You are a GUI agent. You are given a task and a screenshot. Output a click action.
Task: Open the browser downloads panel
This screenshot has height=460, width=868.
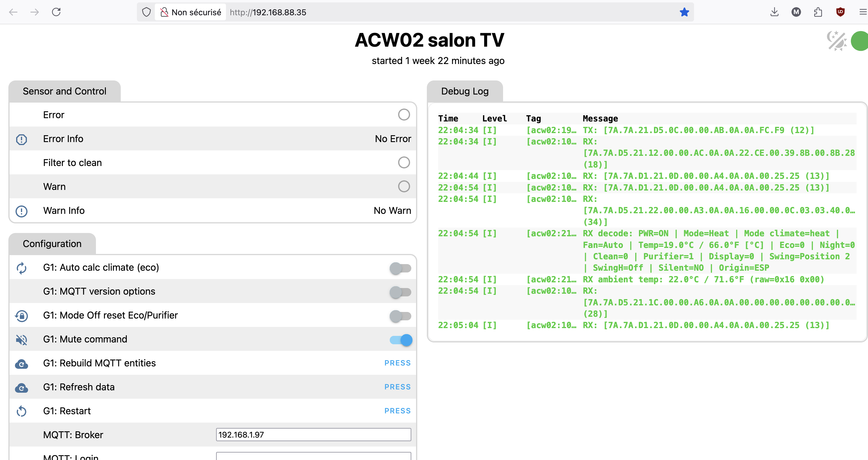[x=774, y=12]
